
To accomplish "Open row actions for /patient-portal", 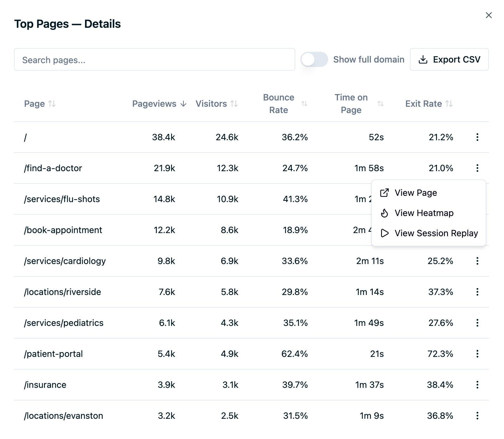I will click(x=477, y=354).
